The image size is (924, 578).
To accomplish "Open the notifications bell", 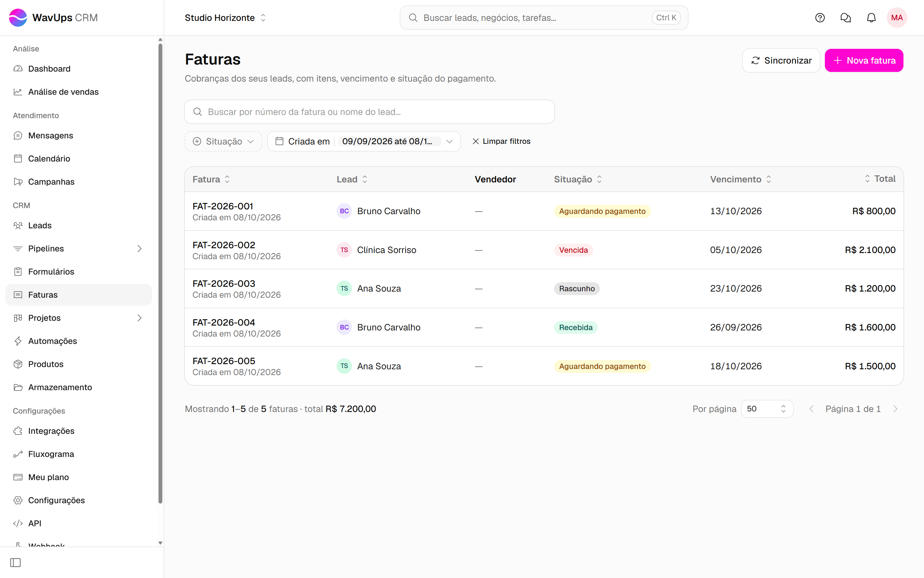I will click(871, 18).
